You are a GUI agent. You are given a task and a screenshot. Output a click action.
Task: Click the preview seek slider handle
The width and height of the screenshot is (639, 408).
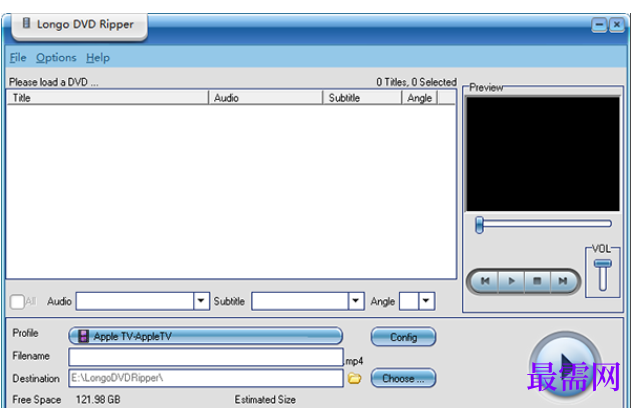(x=479, y=225)
